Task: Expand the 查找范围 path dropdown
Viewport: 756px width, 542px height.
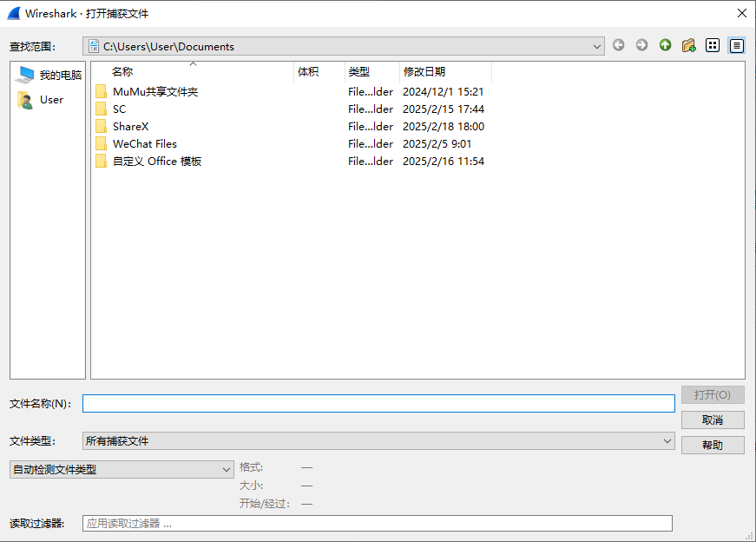Action: (596, 45)
